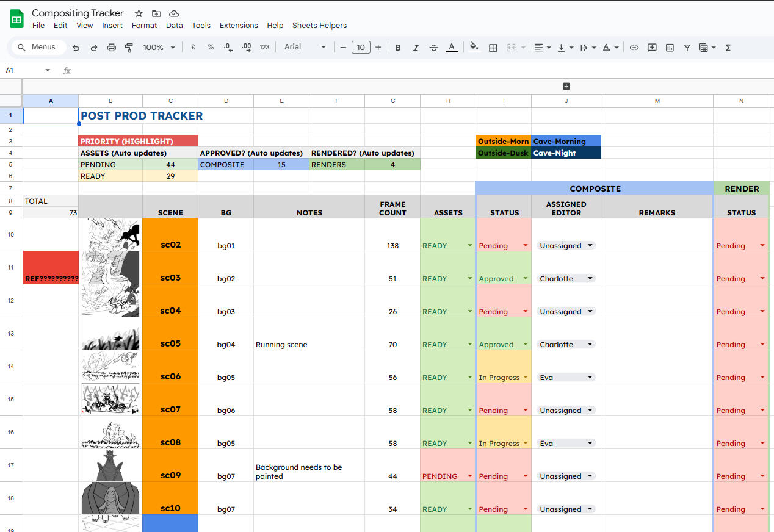This screenshot has width=774, height=532.
Task: Click the Print icon in toolbar
Action: pyautogui.click(x=111, y=48)
